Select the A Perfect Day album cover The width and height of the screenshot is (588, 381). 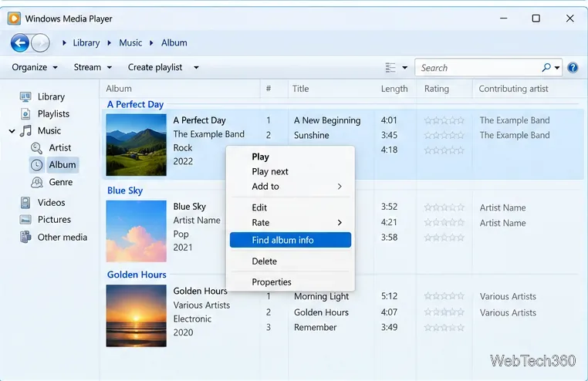[136, 145]
